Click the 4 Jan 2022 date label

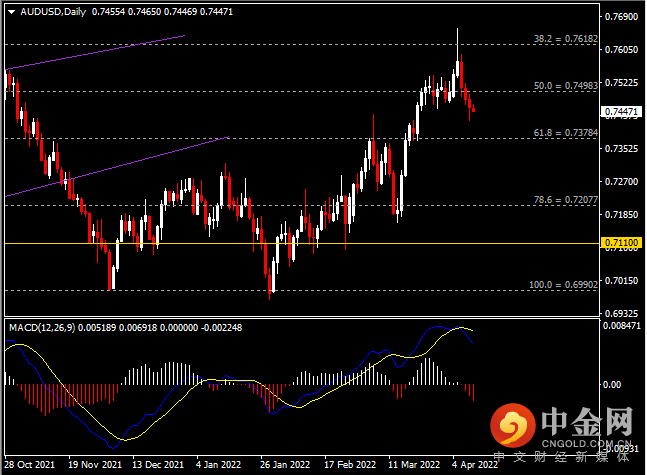(x=218, y=465)
